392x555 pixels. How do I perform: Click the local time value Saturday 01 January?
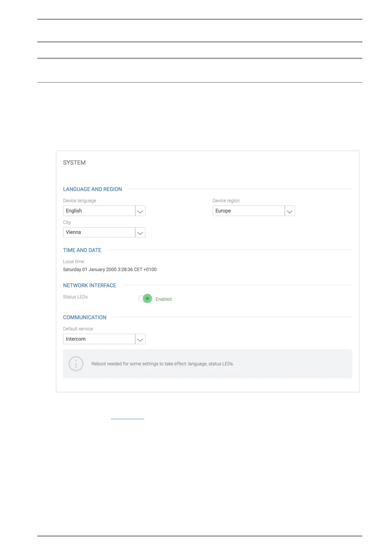(110, 270)
